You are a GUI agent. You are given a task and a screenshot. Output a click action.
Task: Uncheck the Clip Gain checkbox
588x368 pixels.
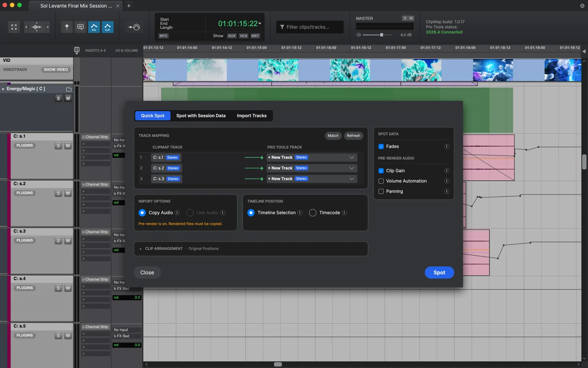click(381, 171)
